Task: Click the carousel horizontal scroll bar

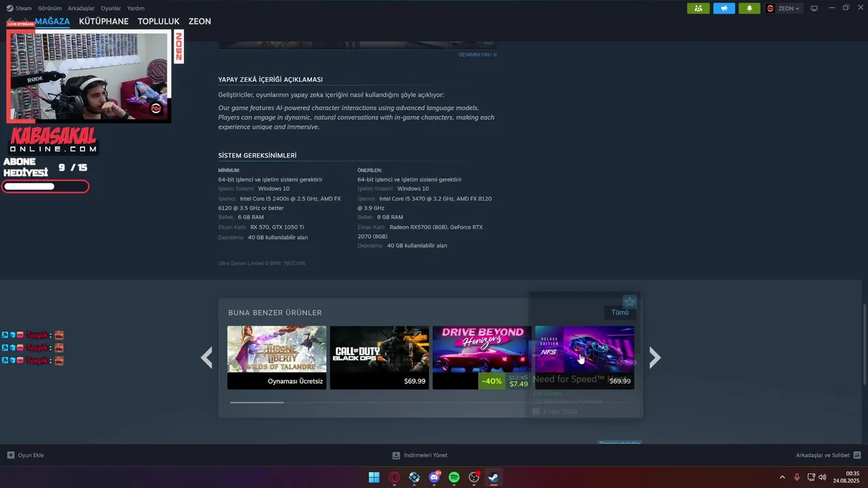Action: click(256, 402)
